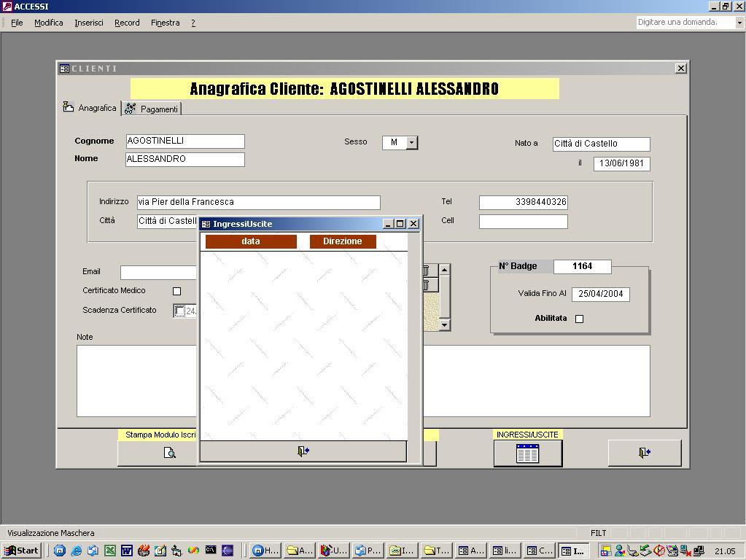Click the birth date field 13/06/1981
The width and height of the screenshot is (746, 560).
(x=622, y=163)
